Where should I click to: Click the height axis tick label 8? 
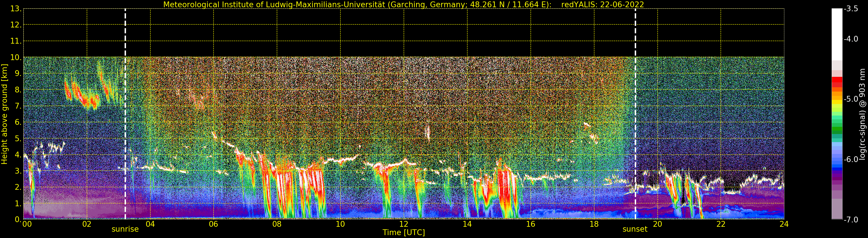click(x=18, y=90)
